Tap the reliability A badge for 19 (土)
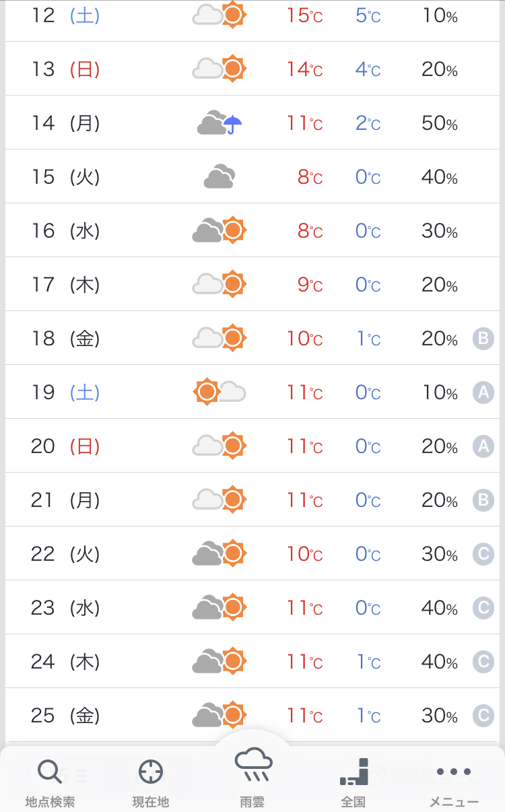 pos(483,393)
